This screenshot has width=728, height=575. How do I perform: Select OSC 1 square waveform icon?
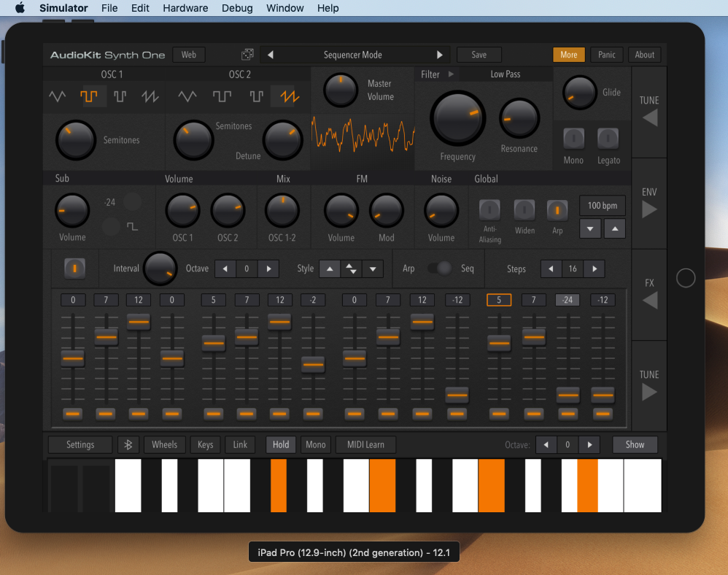point(89,96)
